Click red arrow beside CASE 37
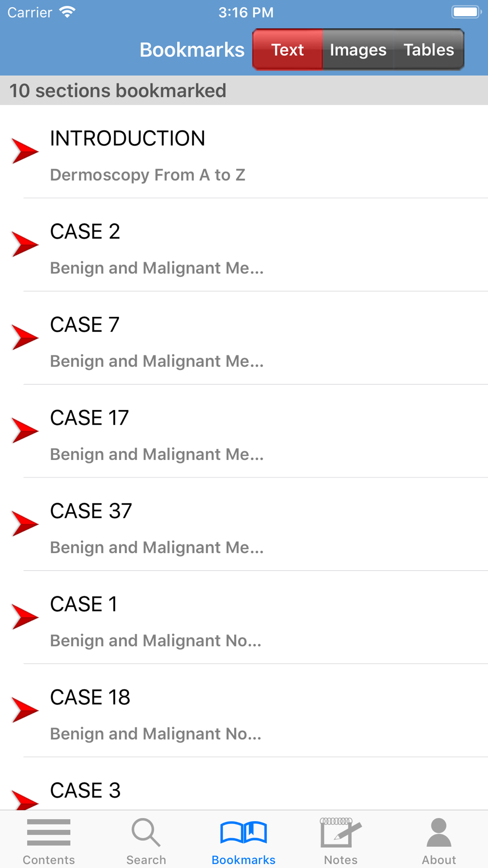488x868 pixels. click(25, 524)
